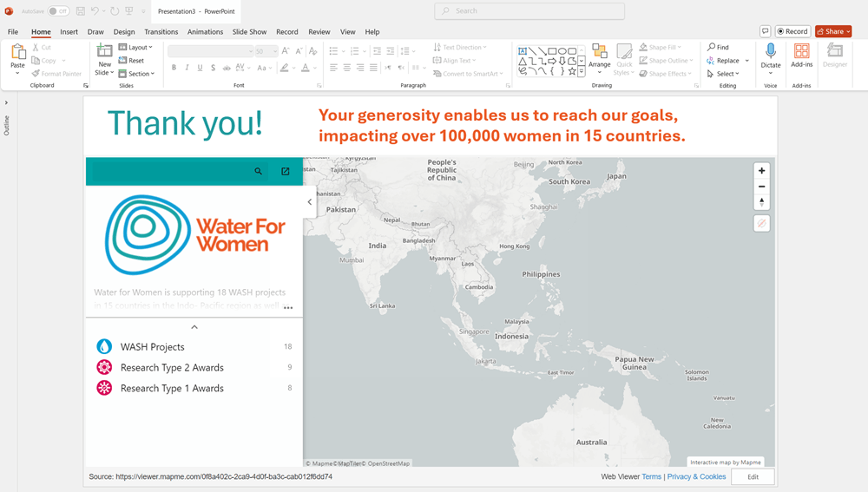This screenshot has height=492, width=868.
Task: Zoom out on the map
Action: point(762,187)
